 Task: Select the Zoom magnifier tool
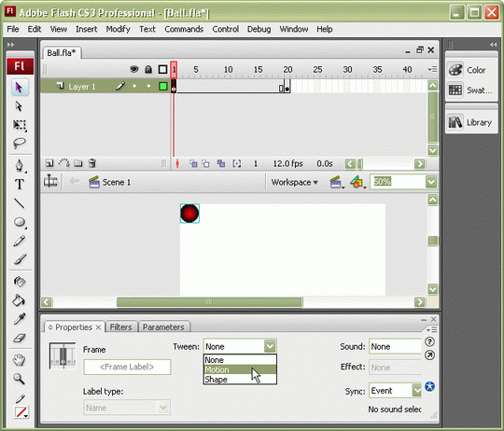(19, 379)
